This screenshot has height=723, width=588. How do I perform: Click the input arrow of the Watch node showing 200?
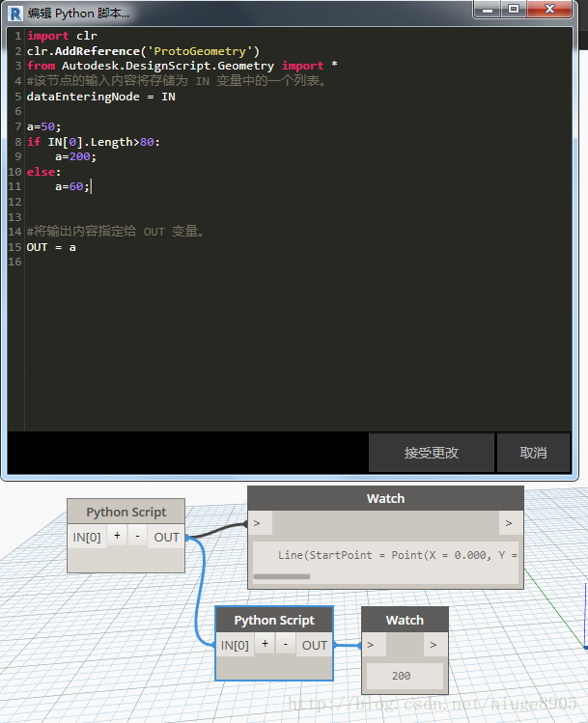tap(371, 645)
